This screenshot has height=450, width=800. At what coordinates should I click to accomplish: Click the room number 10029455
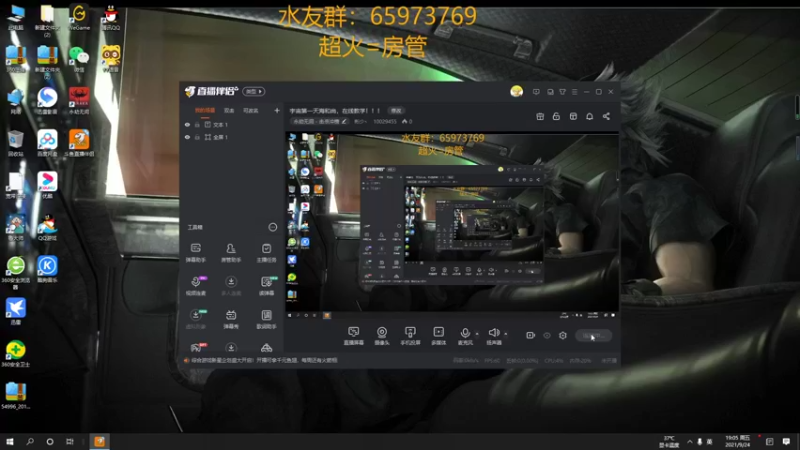(x=385, y=121)
